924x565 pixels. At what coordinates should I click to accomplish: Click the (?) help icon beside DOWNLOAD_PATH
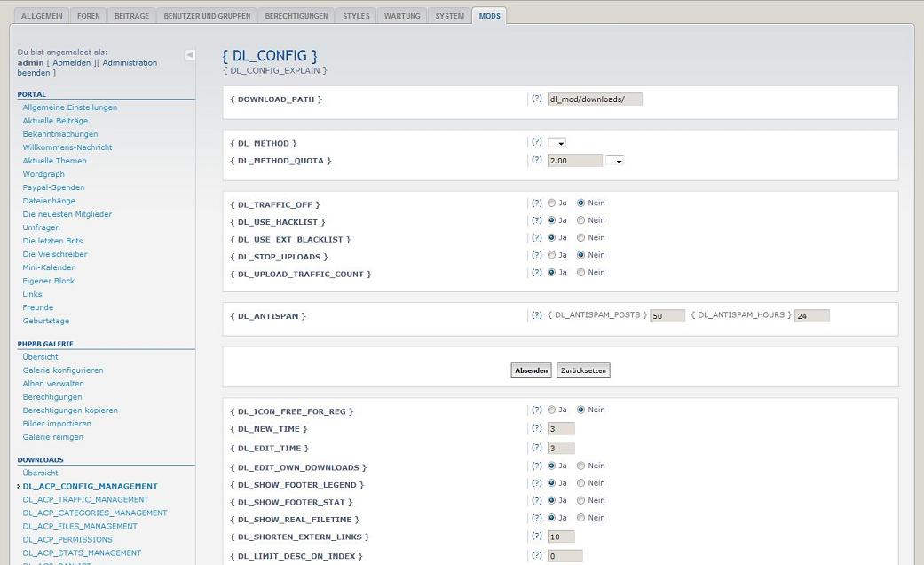click(x=536, y=99)
